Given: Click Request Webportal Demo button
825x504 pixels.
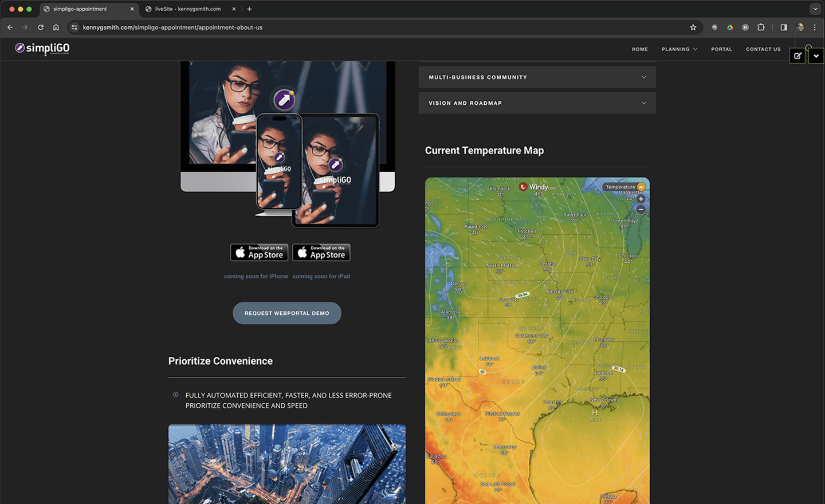Looking at the screenshot, I should coord(286,313).
